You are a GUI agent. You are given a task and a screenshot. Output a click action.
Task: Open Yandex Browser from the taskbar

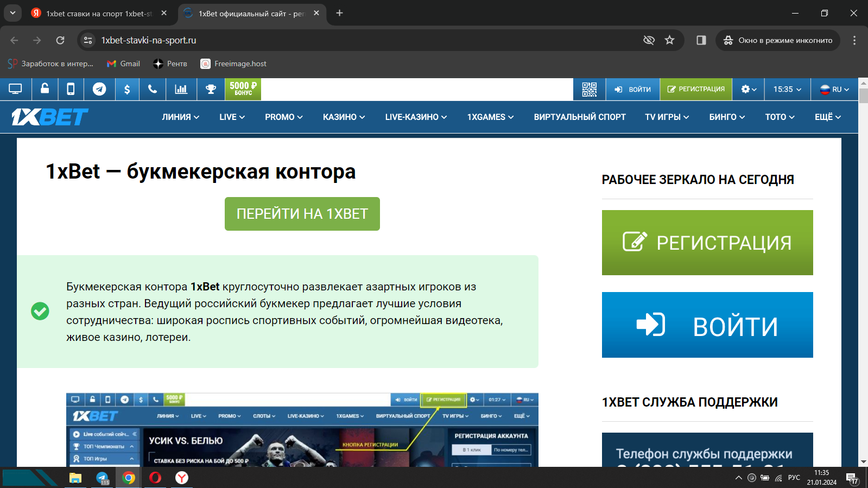pos(182,478)
